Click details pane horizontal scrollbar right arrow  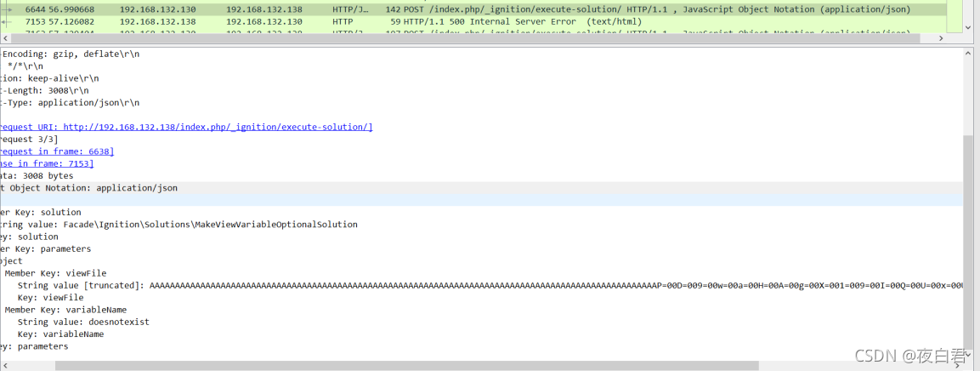(958, 365)
